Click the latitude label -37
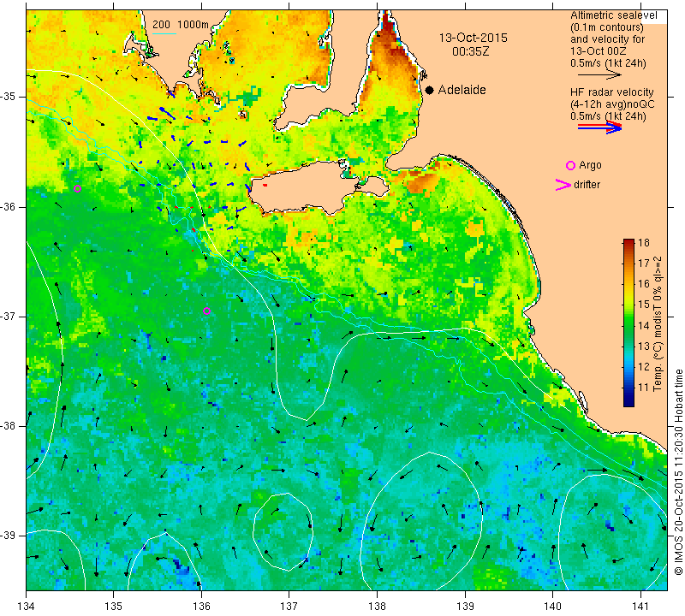Screen dimensions: 685x616 click(x=9, y=316)
